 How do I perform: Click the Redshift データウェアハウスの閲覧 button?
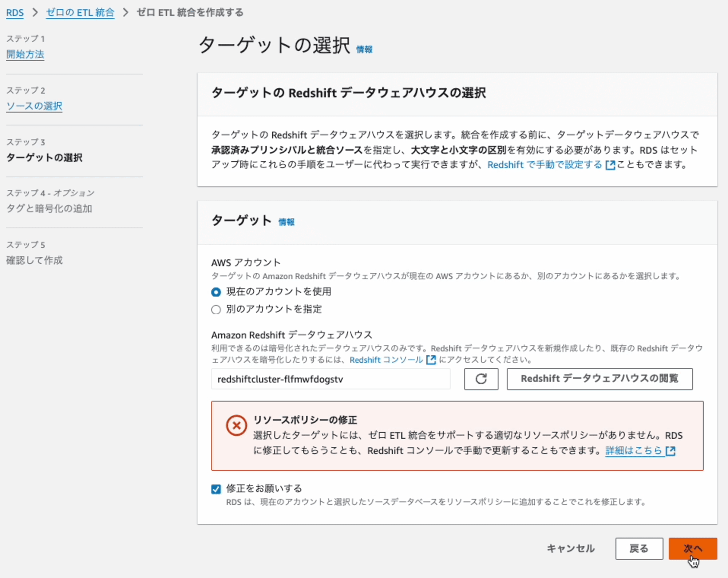(600, 379)
